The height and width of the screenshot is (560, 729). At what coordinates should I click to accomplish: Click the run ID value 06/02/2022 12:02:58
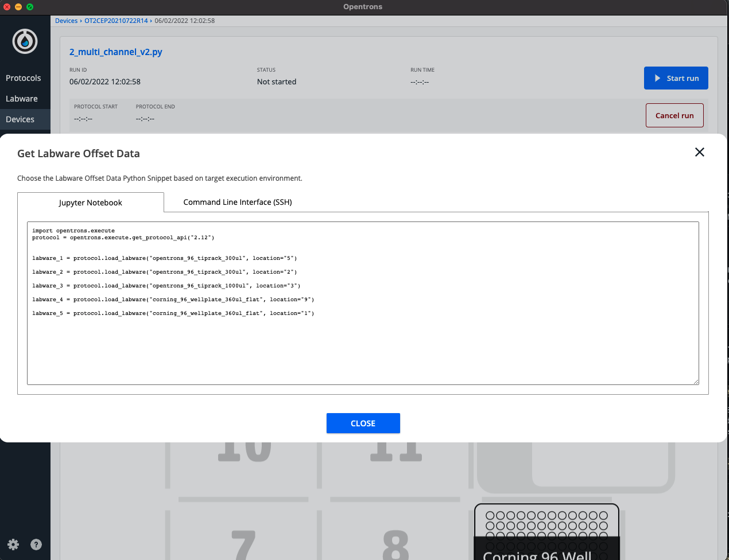(105, 81)
